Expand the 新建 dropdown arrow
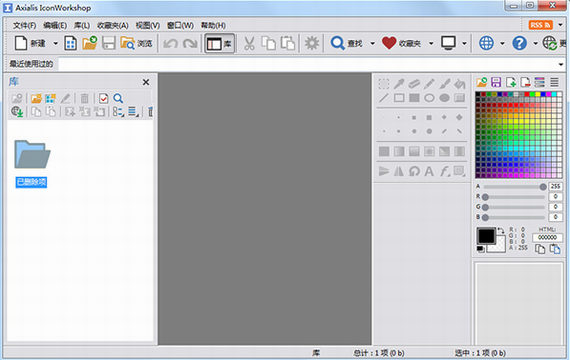 (56, 44)
